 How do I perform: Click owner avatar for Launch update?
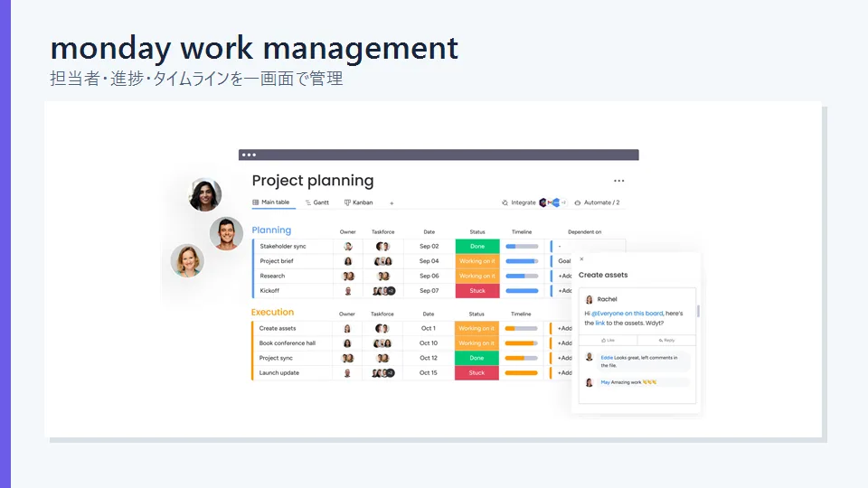(x=347, y=373)
